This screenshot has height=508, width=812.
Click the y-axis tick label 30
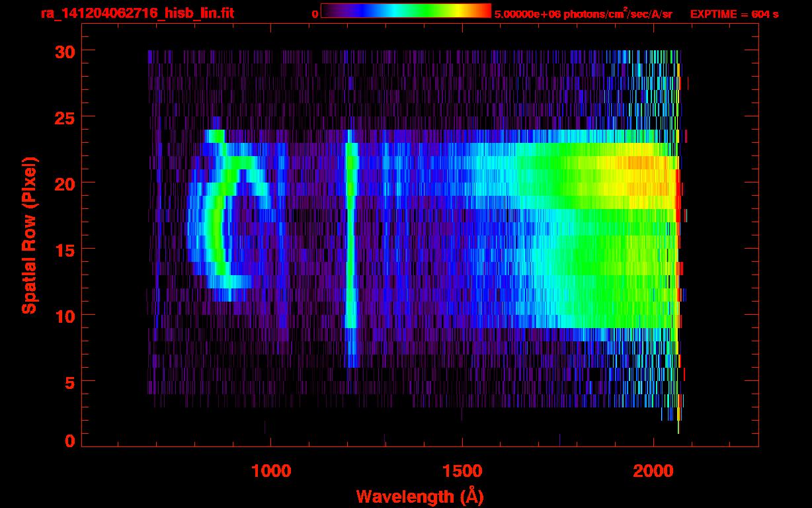(x=64, y=51)
